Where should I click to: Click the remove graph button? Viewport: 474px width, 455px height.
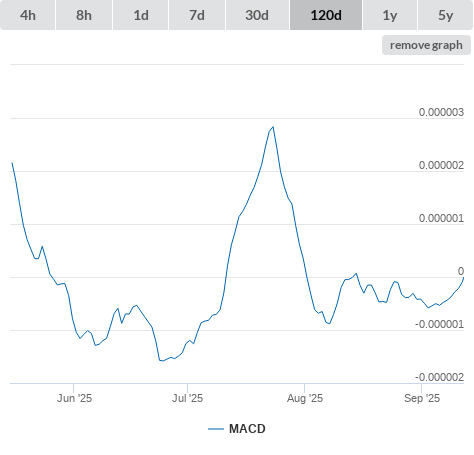426,45
